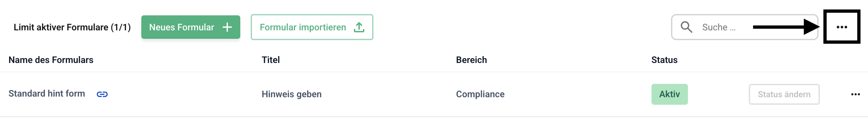Viewport: 868px width, 139px height.
Task: Click the plus icon on Neues Formular
Action: click(x=228, y=27)
